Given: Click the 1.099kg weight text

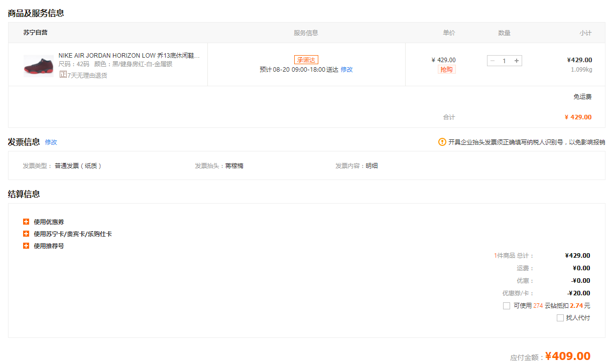Looking at the screenshot, I should click(581, 70).
